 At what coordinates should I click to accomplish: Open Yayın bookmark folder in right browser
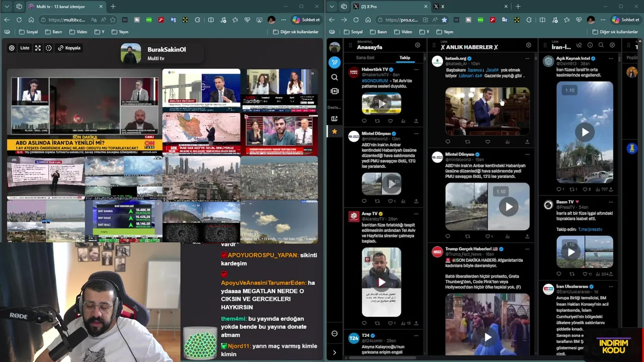tap(445, 32)
